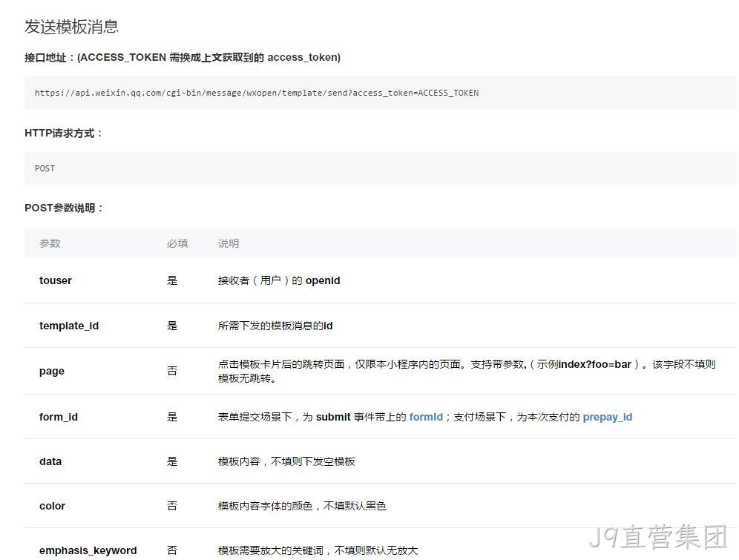Open the formId link
This screenshot has width=739, height=560.
(x=426, y=417)
